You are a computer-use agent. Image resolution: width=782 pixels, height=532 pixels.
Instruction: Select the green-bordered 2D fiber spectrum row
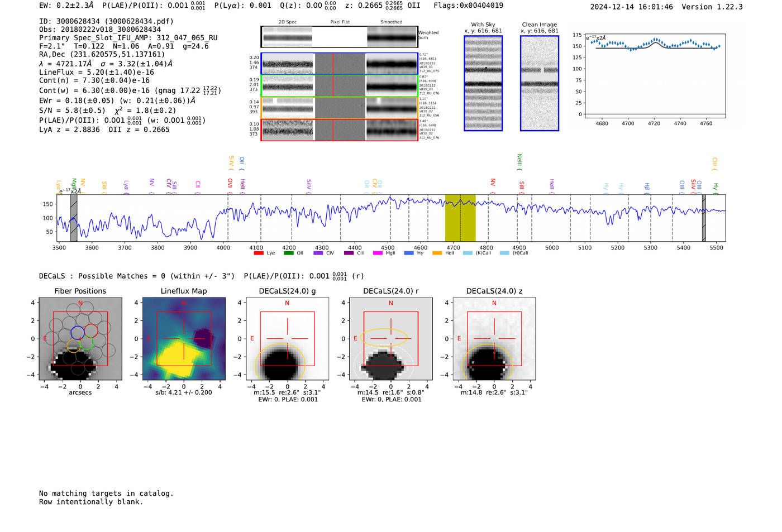[340, 85]
